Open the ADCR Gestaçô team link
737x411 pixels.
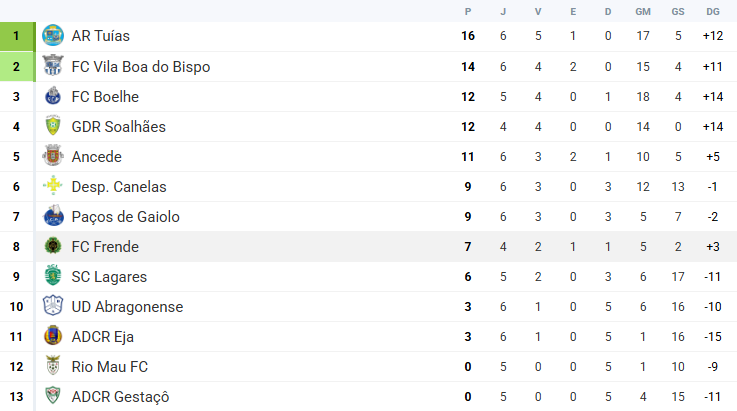point(120,397)
